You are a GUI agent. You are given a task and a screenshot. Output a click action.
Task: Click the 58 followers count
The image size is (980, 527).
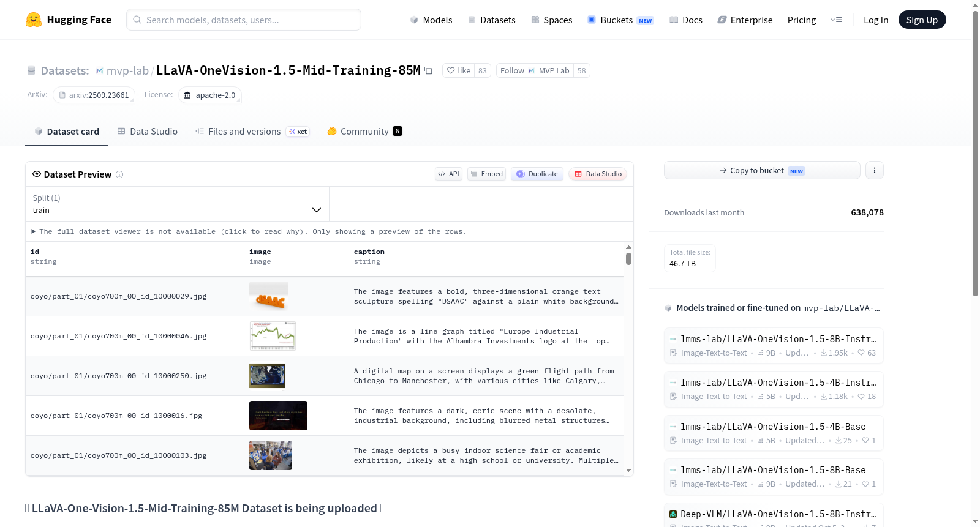pyautogui.click(x=582, y=70)
